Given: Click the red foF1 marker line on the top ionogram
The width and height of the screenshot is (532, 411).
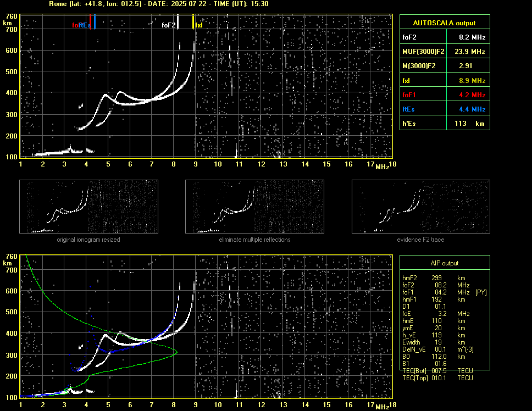Looking at the screenshot, I should (90, 21).
